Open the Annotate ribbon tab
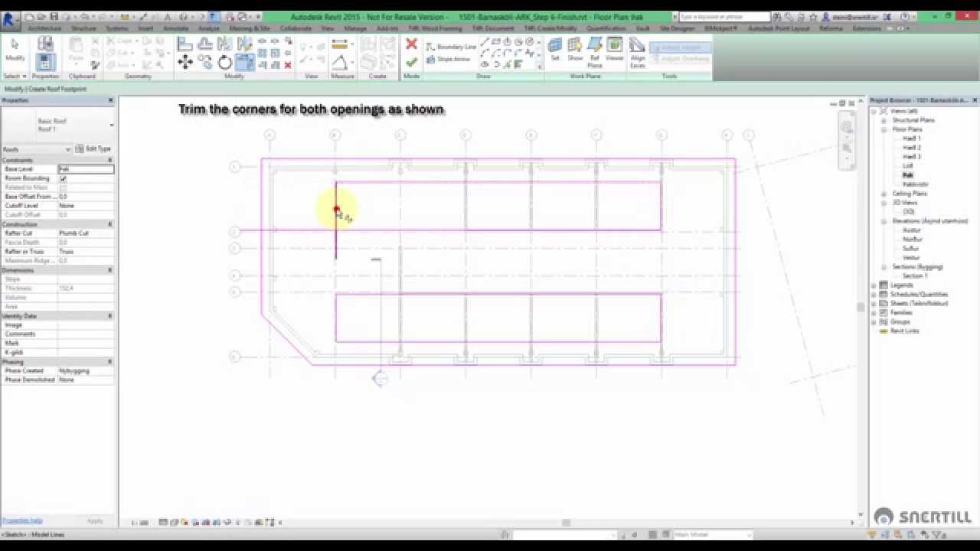980x551 pixels. coord(175,28)
